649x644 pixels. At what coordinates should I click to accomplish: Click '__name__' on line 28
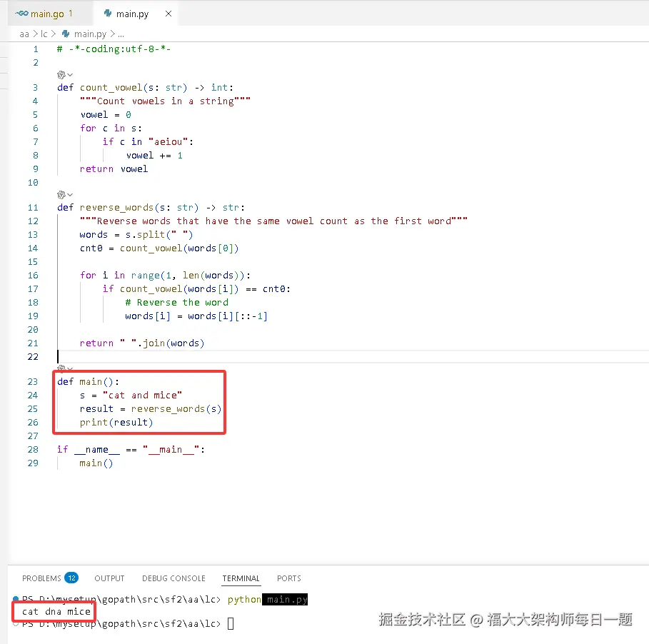click(x=97, y=450)
